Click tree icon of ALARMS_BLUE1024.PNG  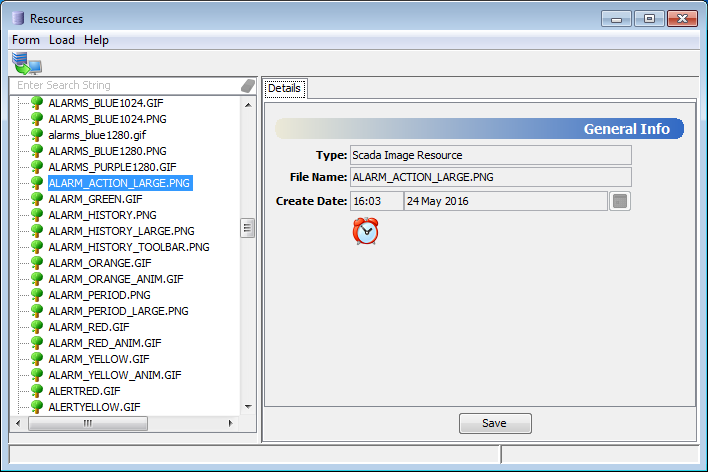(x=37, y=119)
